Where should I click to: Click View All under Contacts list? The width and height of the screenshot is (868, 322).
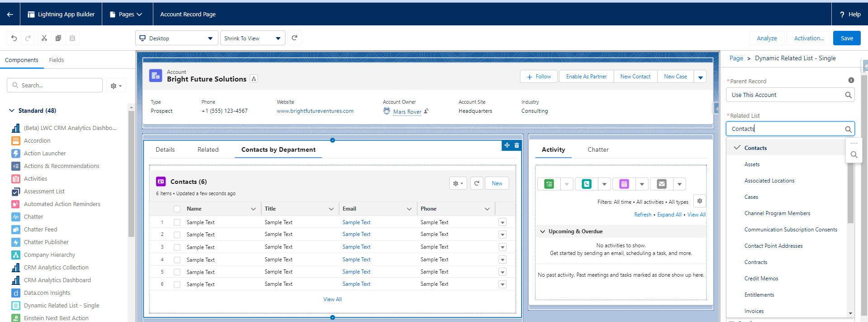(332, 299)
